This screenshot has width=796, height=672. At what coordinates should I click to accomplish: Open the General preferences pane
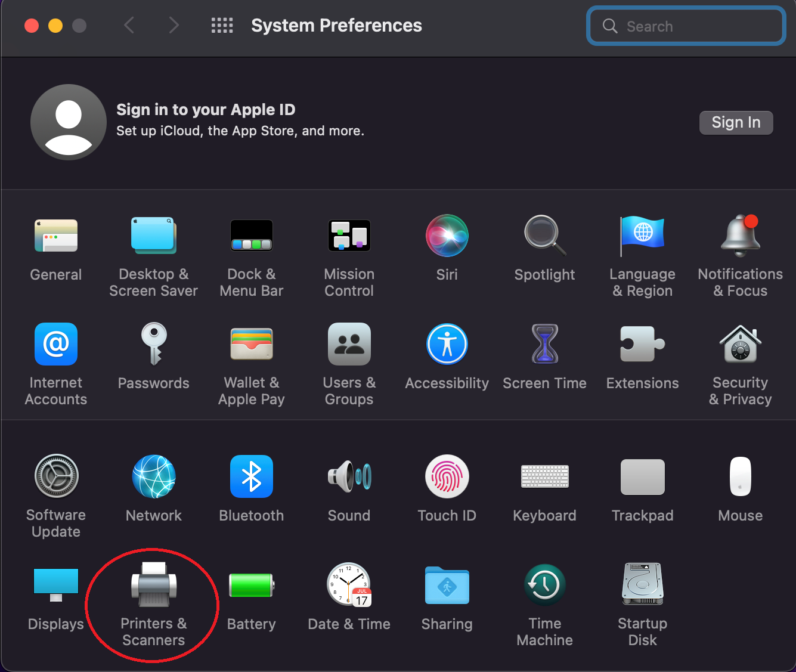tap(56, 236)
